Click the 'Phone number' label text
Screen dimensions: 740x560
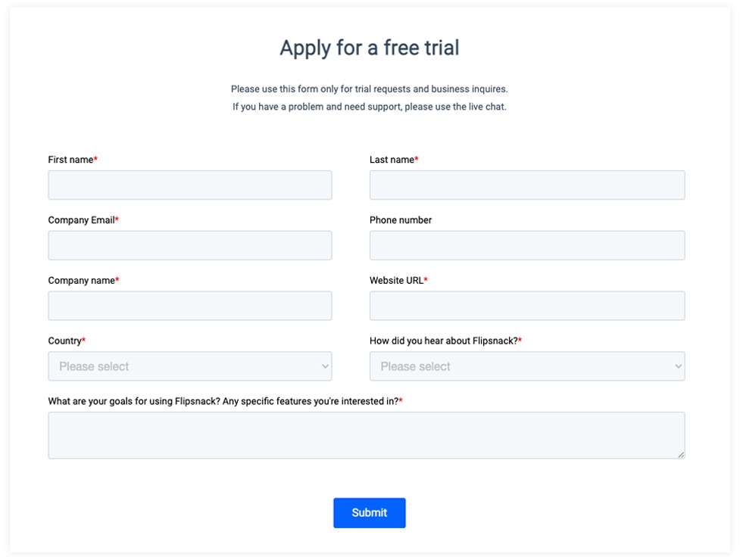401,220
